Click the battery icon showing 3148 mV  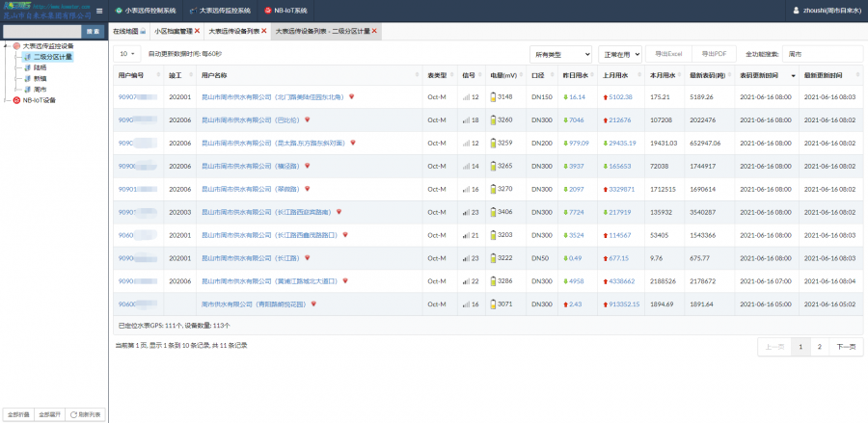coord(493,97)
